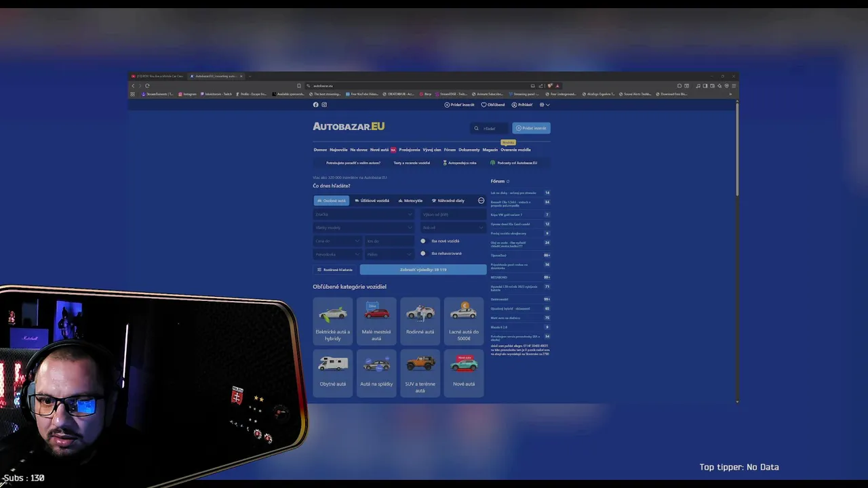
Task: Click the page vertical scrollbar
Action: pyautogui.click(x=736, y=149)
